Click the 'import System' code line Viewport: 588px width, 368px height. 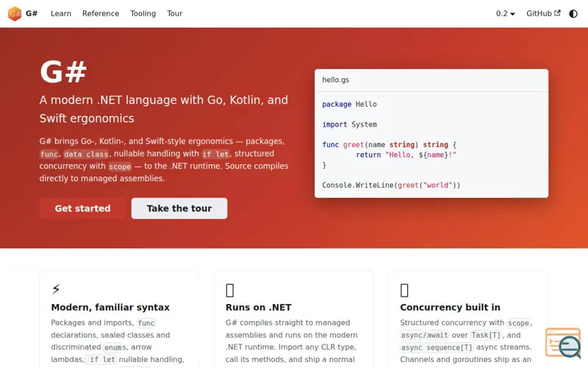pos(350,124)
